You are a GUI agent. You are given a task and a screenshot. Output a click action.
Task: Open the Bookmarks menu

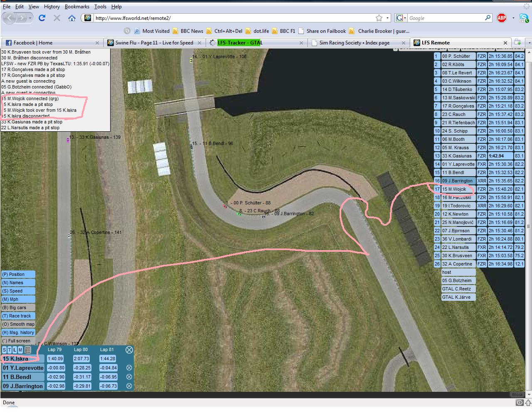click(77, 7)
